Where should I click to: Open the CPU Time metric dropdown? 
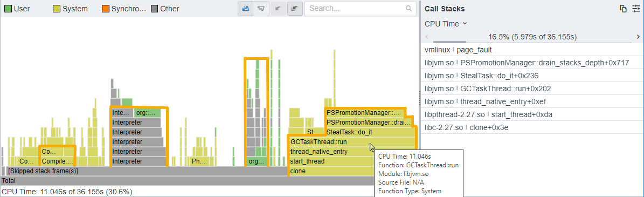point(446,24)
